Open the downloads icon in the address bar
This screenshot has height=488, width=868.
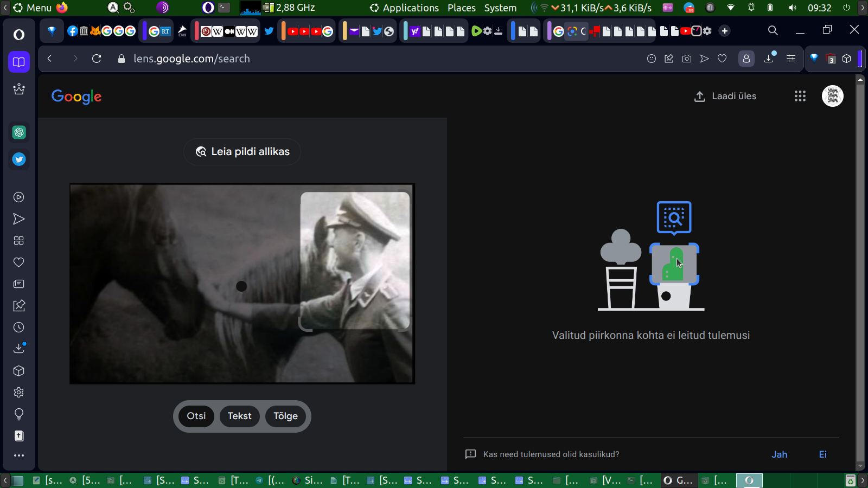[769, 59]
